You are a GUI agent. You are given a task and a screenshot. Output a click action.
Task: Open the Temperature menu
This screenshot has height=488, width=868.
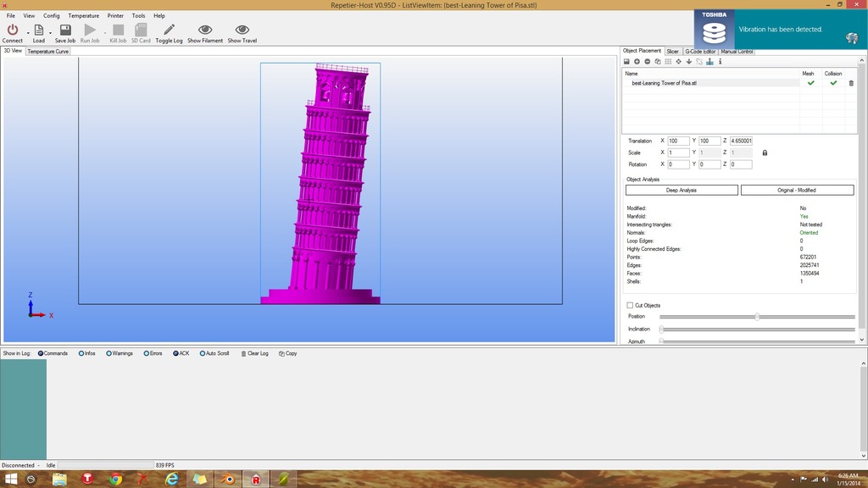click(84, 15)
